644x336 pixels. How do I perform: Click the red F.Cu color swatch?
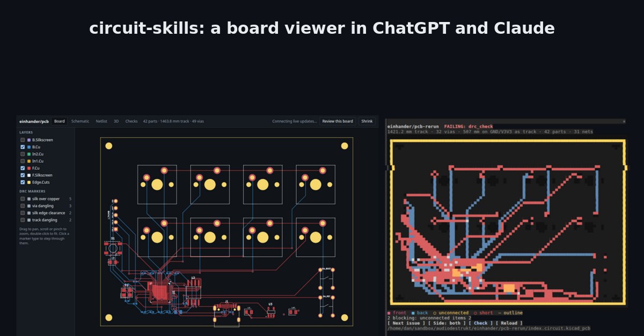[29, 168]
